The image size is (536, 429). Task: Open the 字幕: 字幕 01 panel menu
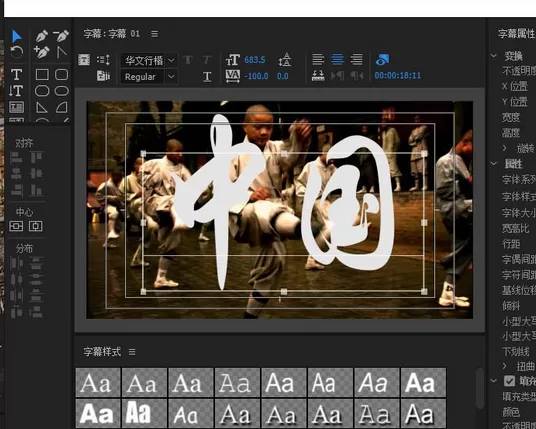pos(155,34)
